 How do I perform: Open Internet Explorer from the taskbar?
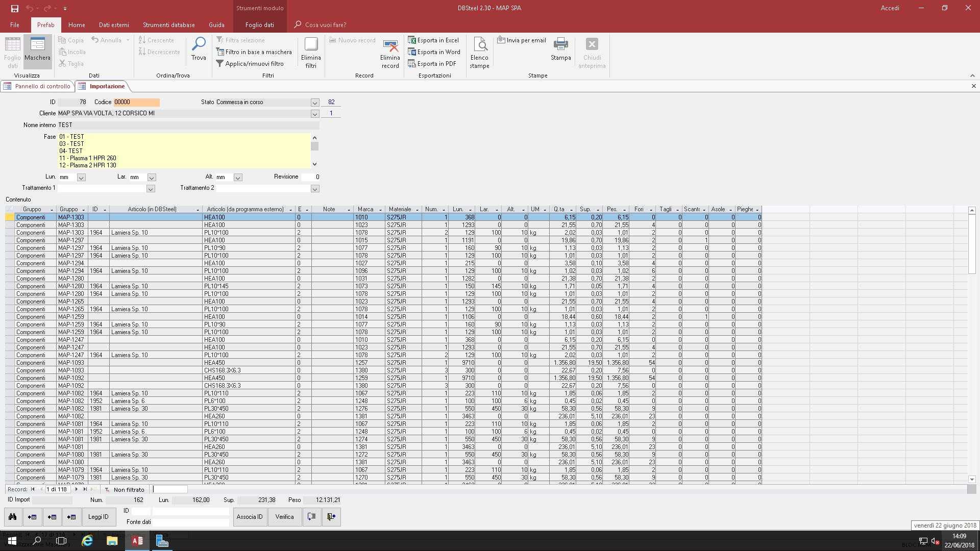(x=87, y=541)
